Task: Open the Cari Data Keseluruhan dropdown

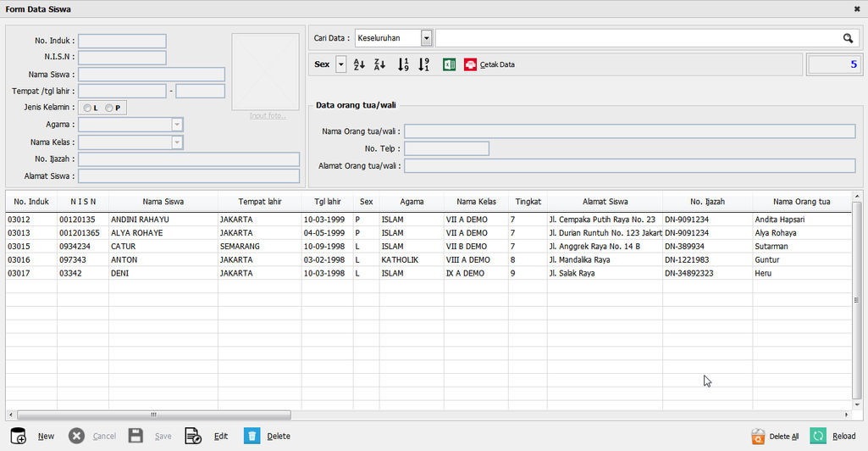Action: pyautogui.click(x=426, y=38)
